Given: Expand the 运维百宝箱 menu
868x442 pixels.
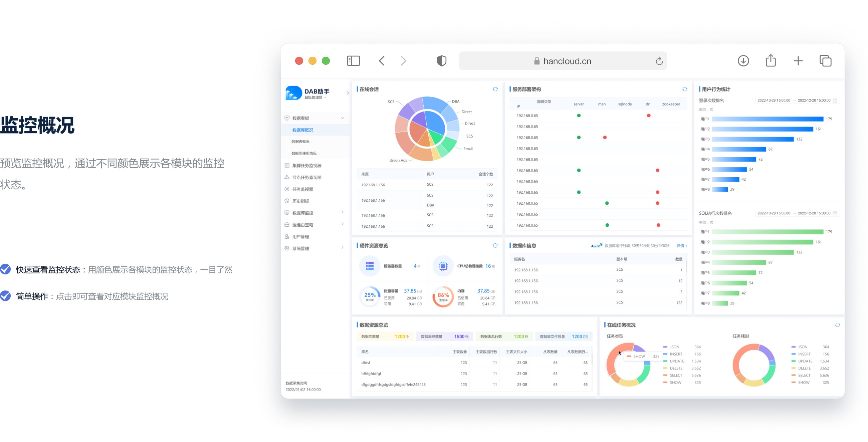Looking at the screenshot, I should 342,224.
